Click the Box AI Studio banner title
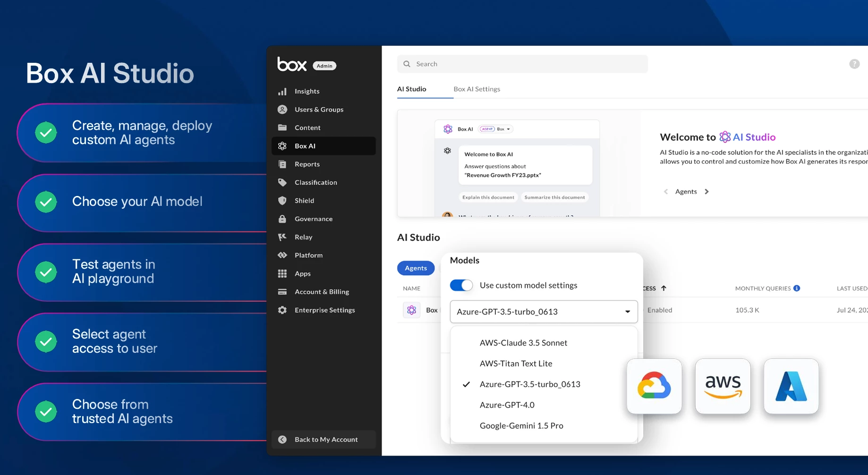868x475 pixels. tap(110, 74)
